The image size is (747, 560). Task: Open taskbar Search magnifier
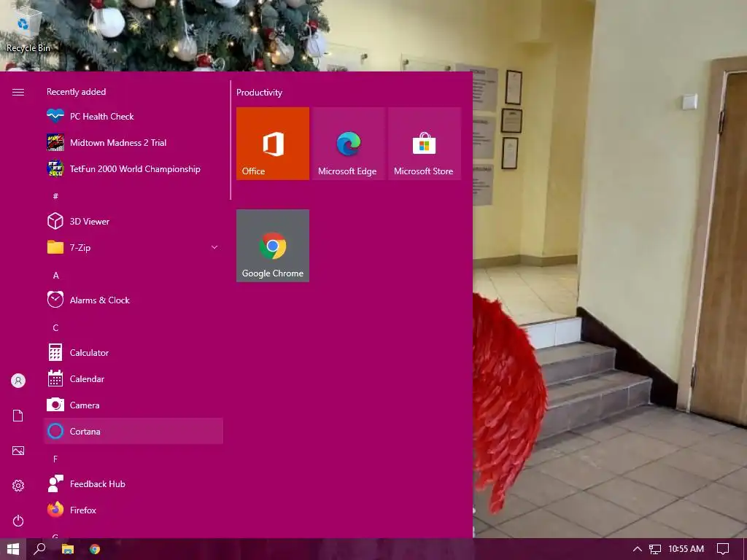pyautogui.click(x=39, y=549)
